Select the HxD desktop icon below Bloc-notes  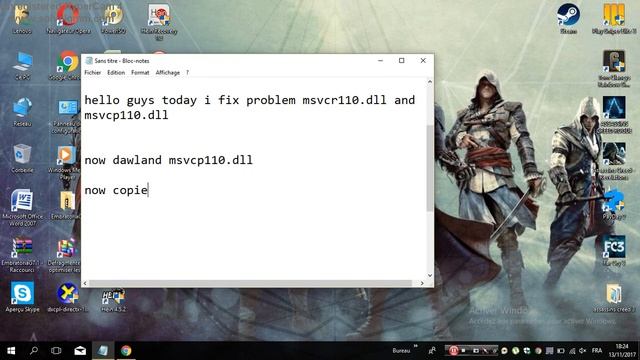click(x=113, y=300)
